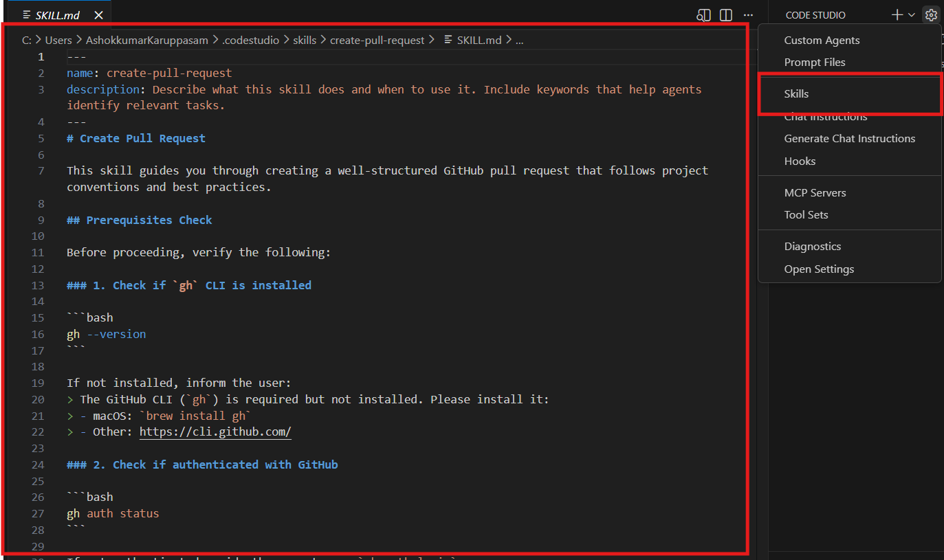The image size is (944, 560).
Task: Select Tool Sets menu option
Action: pyautogui.click(x=806, y=214)
